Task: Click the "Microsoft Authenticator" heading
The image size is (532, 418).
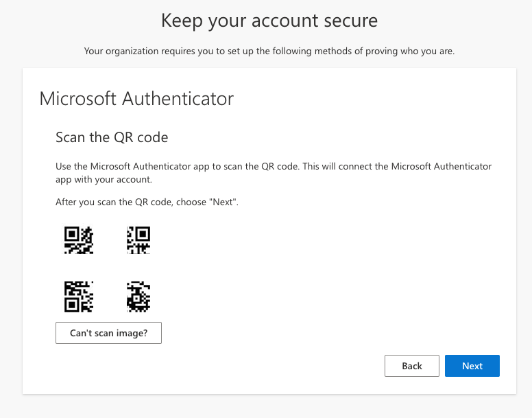Action: [x=136, y=99]
